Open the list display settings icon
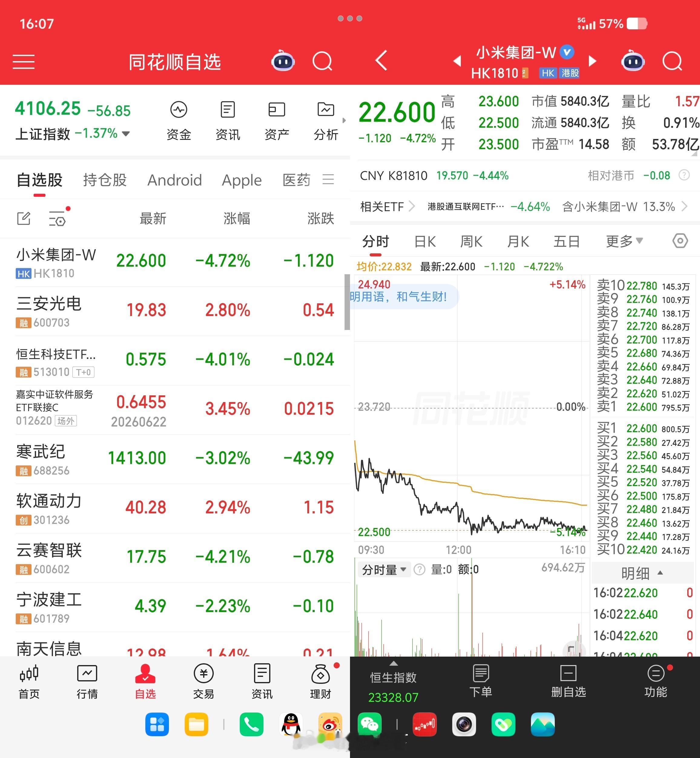 (58, 219)
